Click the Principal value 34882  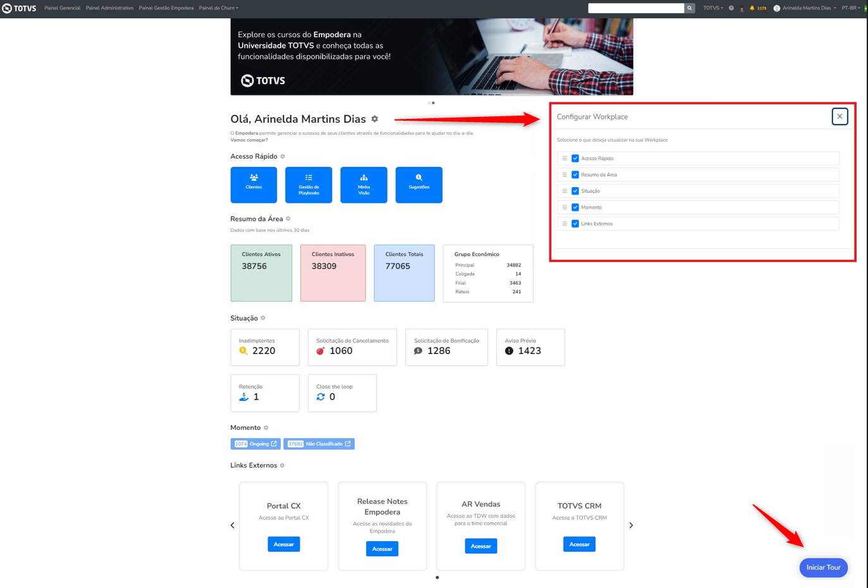514,266
